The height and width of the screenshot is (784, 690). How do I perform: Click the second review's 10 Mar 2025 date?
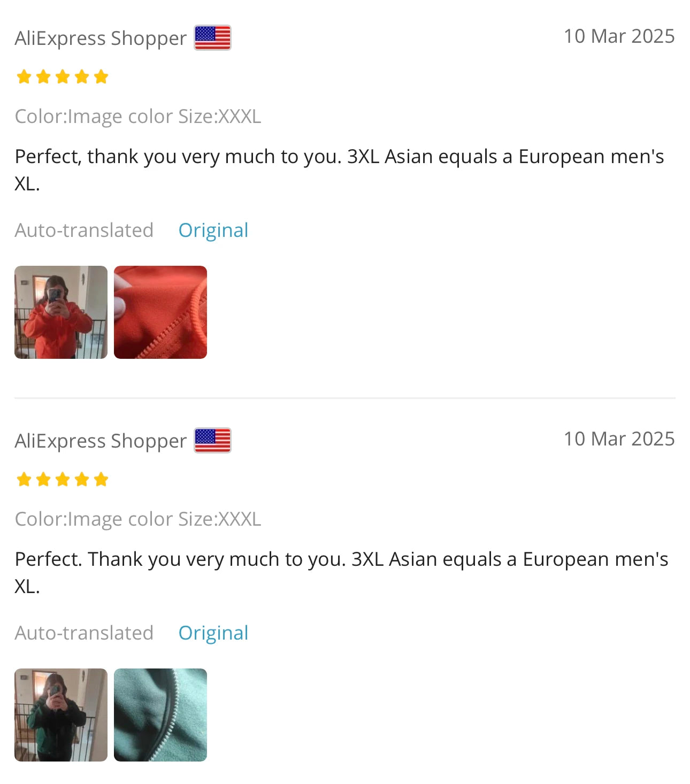(619, 439)
